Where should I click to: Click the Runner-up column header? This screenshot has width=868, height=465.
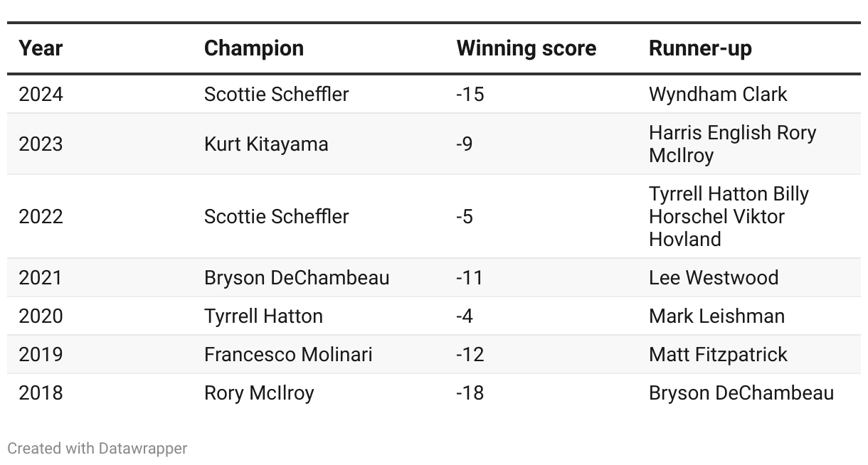point(700,48)
